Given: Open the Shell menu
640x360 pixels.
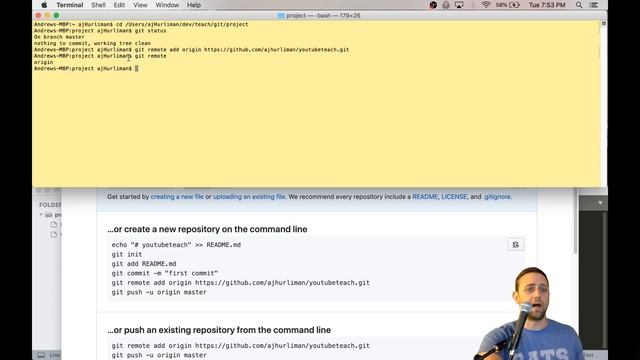Looking at the screenshot, I should point(98,5).
